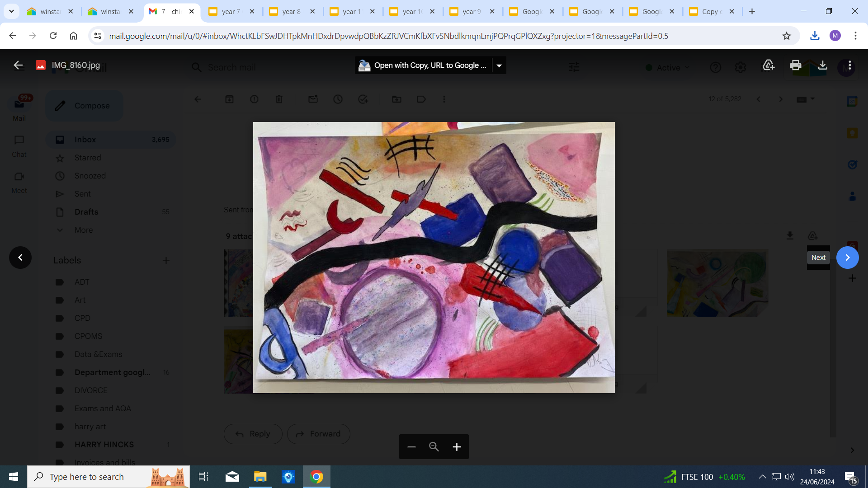Screen dimensions: 868x488
Task: Switch to first winstanley tab
Action: (x=50, y=11)
